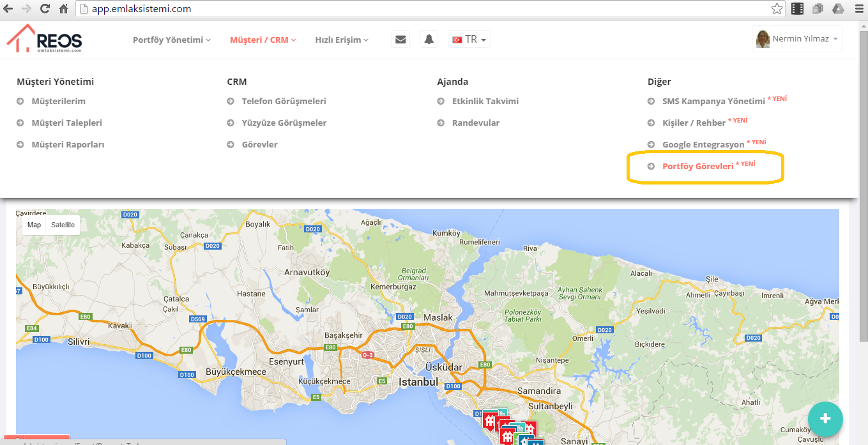868x445 pixels.
Task: Go to SMS Kampanya Yönetimi
Action: click(713, 101)
